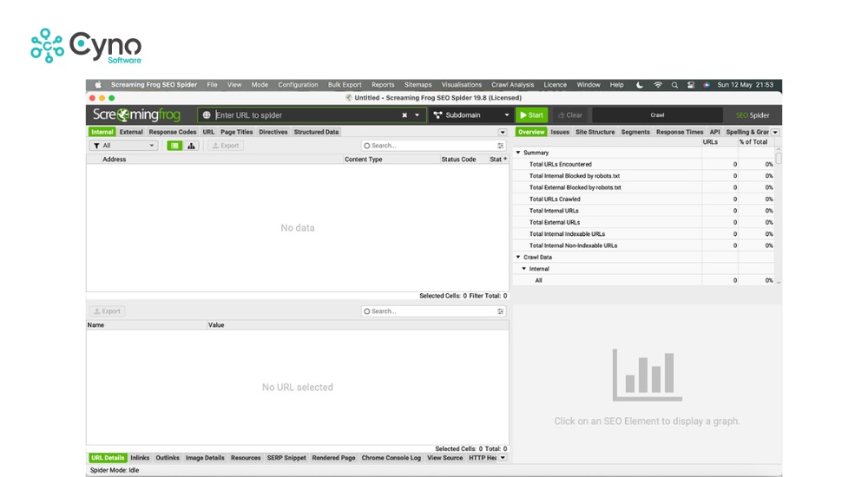Image resolution: width=868 pixels, height=477 pixels.
Task: Open macOS Spotlight search icon
Action: click(x=674, y=85)
